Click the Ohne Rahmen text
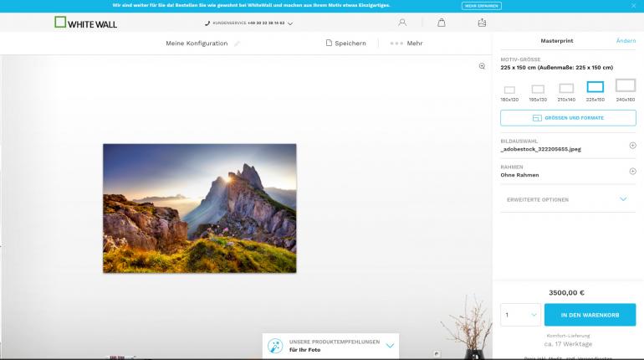The width and height of the screenshot is (644, 360). point(519,175)
